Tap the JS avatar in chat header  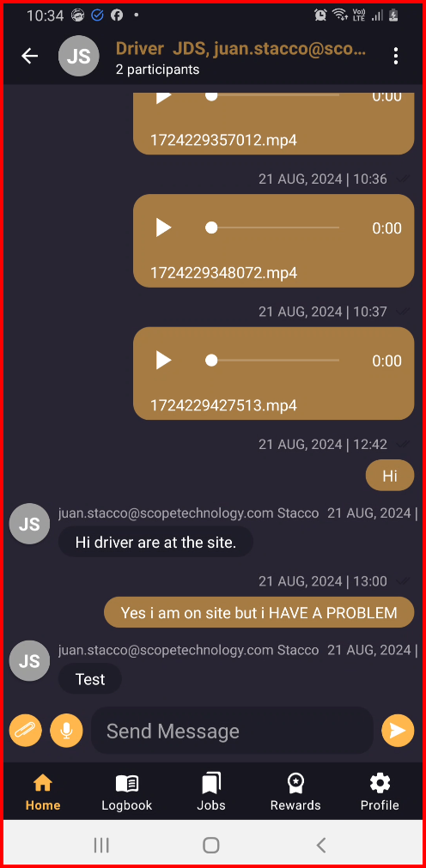(x=79, y=56)
